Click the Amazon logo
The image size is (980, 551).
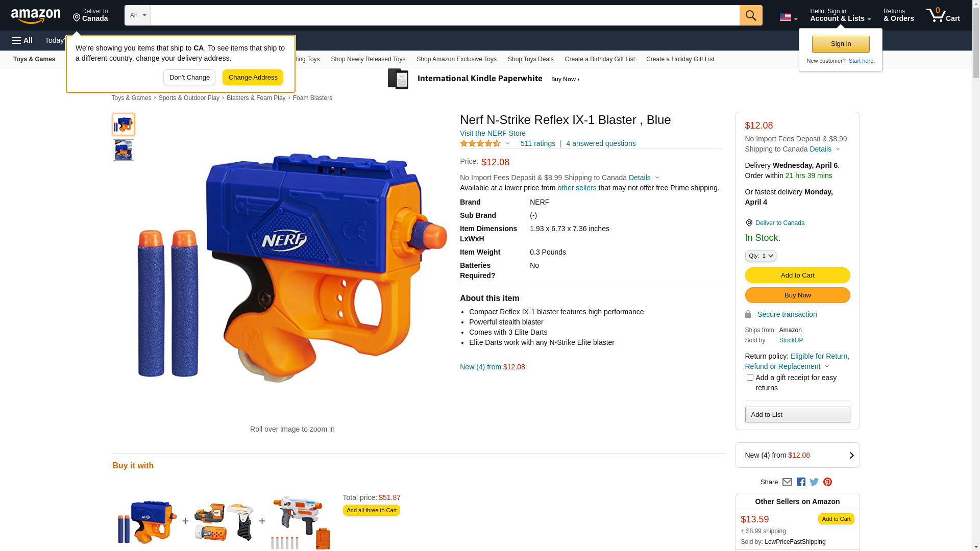pos(36,16)
